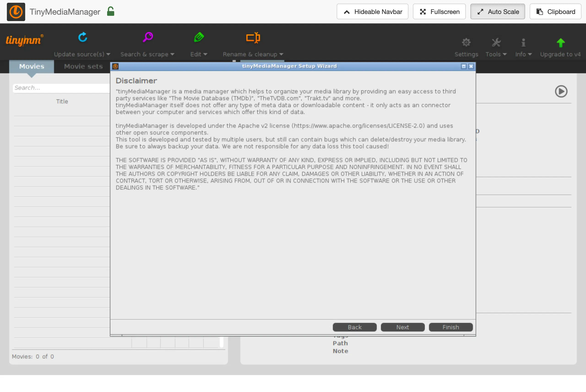Click the Fullscreen button

[x=439, y=11]
